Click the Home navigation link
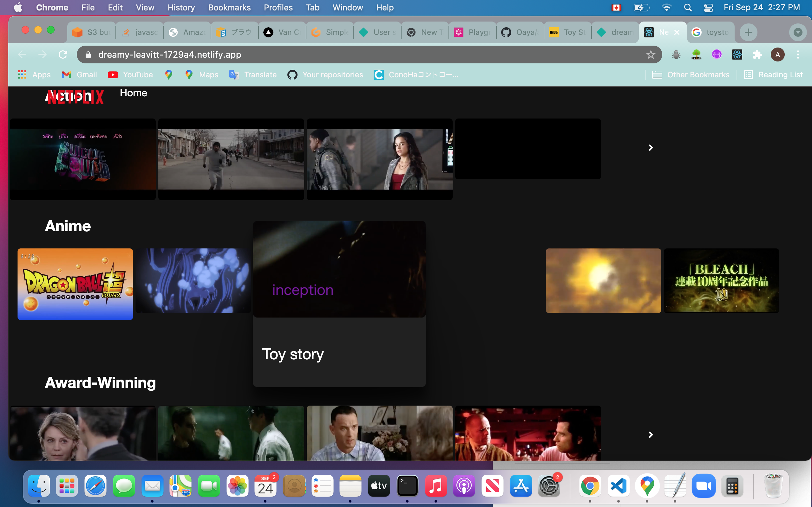The width and height of the screenshot is (812, 507). coord(133,93)
